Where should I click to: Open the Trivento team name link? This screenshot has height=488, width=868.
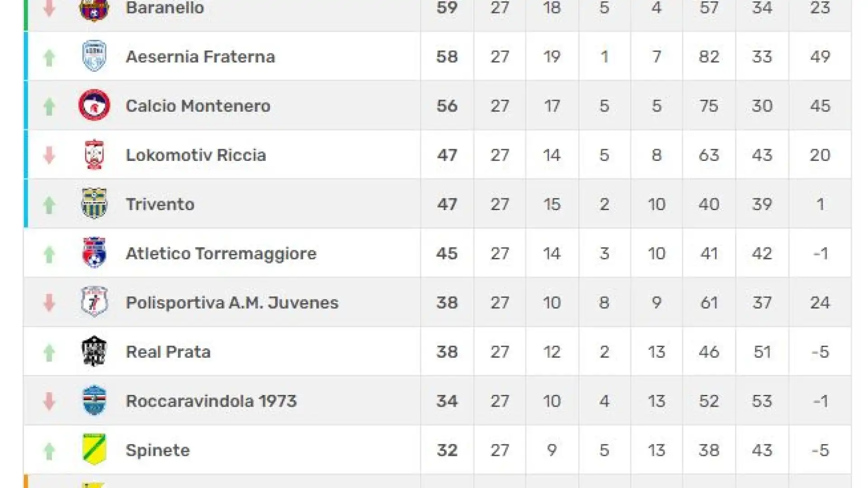(x=160, y=204)
